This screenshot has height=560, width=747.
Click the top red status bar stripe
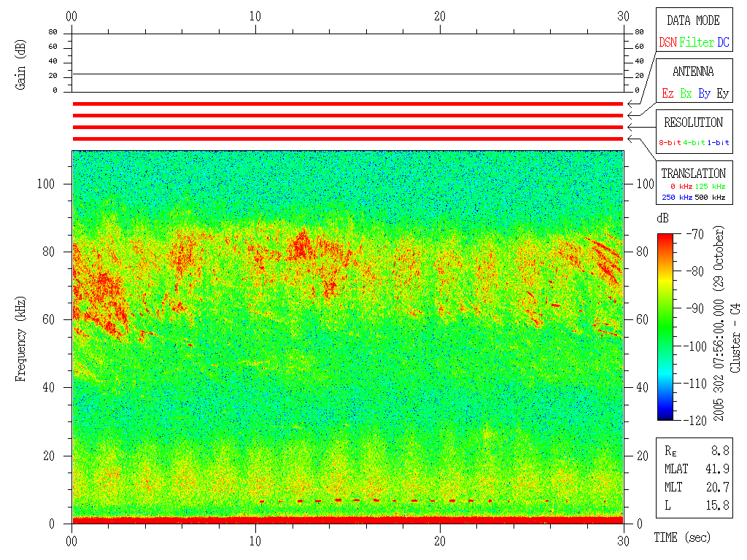(347, 104)
